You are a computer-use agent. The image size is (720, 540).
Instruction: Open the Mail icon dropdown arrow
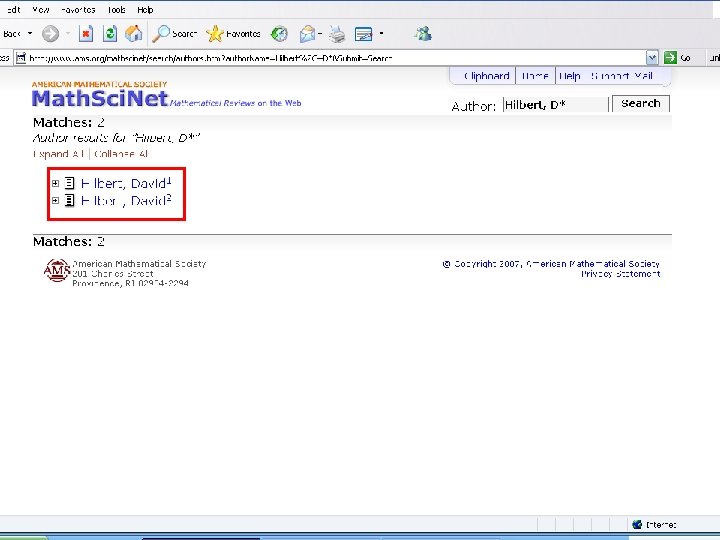point(320,34)
